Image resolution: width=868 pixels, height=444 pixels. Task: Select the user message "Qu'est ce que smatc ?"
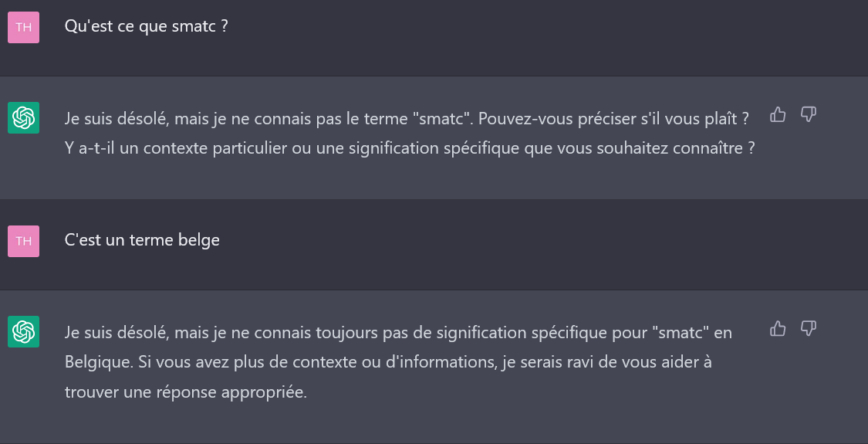pos(146,26)
